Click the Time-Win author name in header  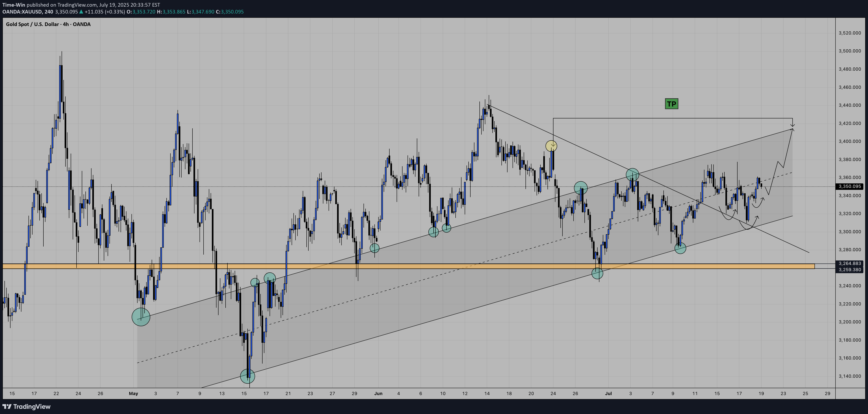pos(14,5)
